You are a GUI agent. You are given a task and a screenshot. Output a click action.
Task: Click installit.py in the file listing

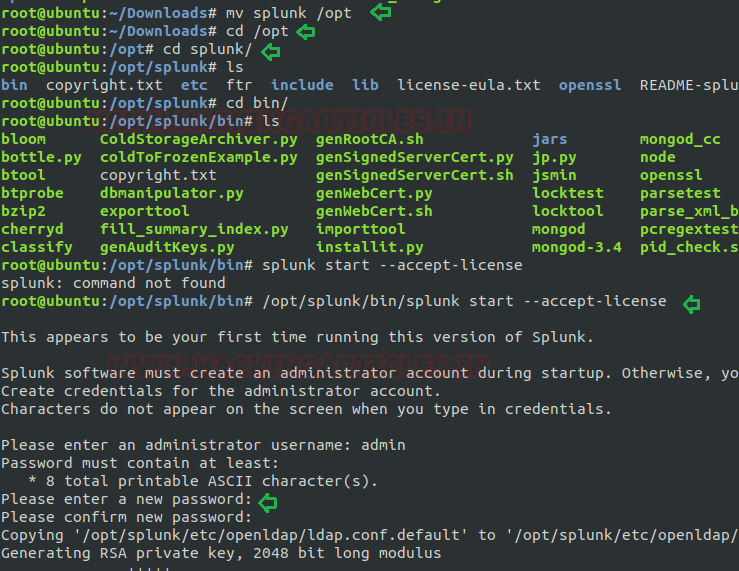point(369,247)
